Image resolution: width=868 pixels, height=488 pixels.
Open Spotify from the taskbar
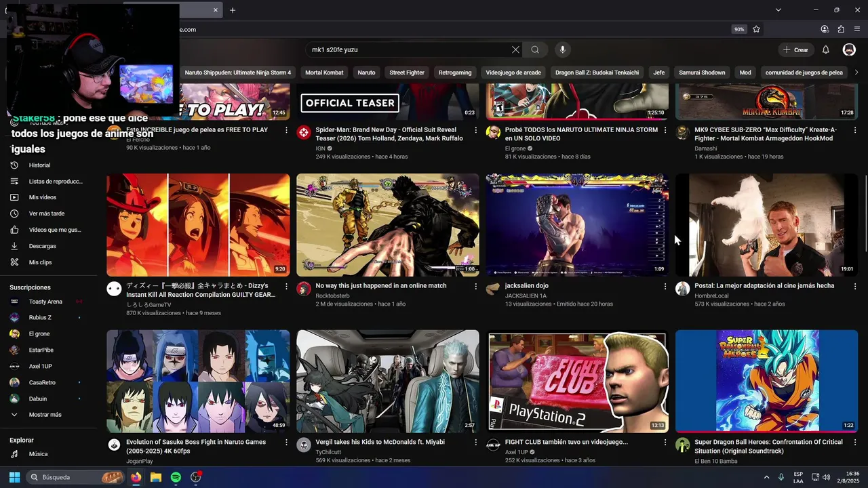[x=176, y=477]
